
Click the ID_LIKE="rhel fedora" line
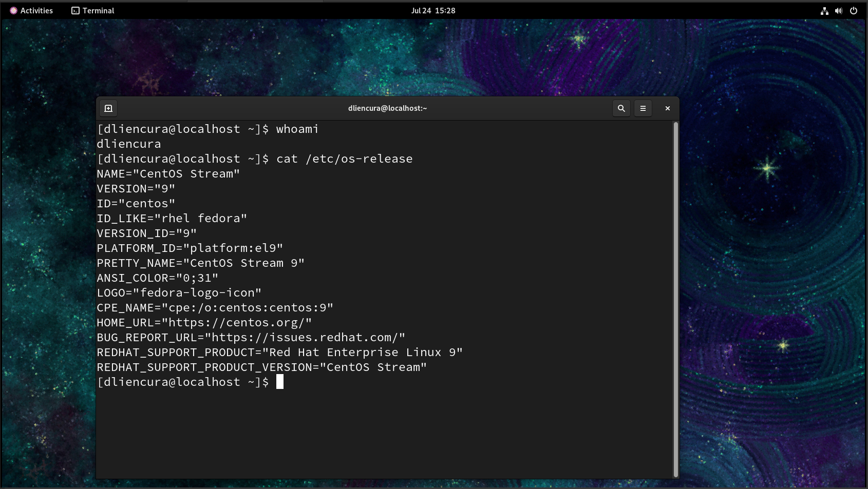pos(172,219)
